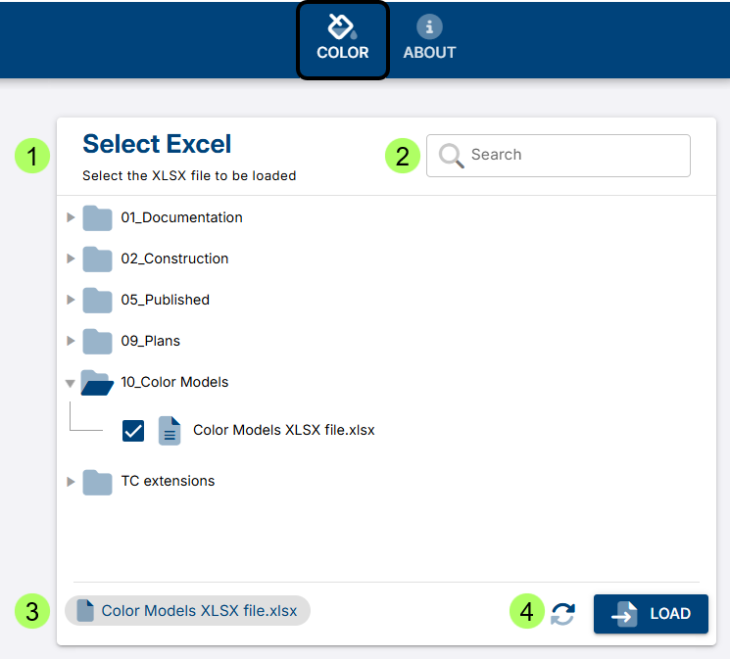Expand the 09_Plans folder arrow
730x659 pixels.
coord(70,341)
